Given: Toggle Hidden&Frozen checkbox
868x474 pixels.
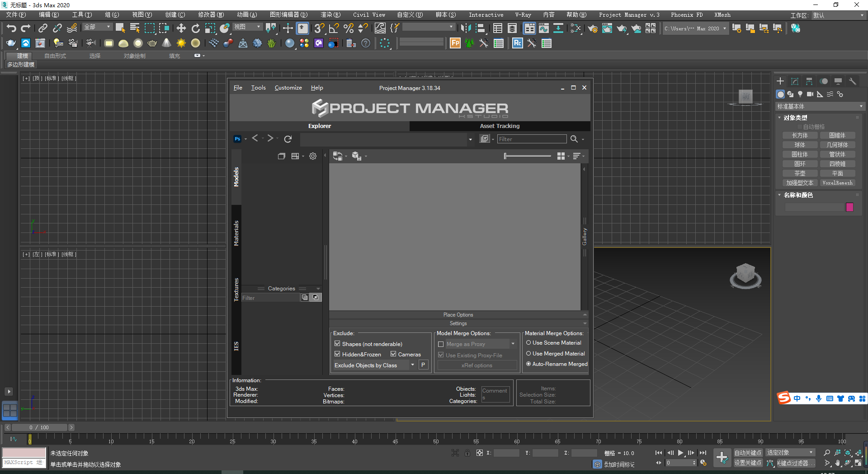Looking at the screenshot, I should pyautogui.click(x=337, y=354).
